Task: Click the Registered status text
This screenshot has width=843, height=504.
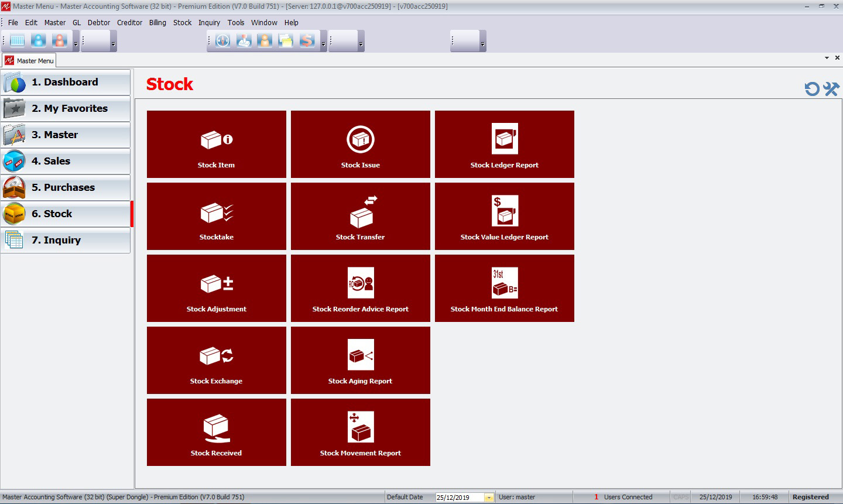Action: pos(811,497)
